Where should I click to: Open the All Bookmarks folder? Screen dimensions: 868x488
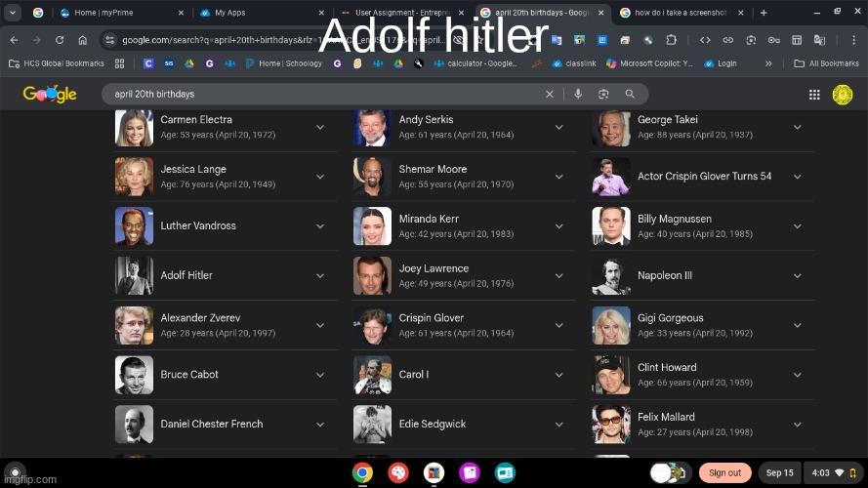(826, 63)
